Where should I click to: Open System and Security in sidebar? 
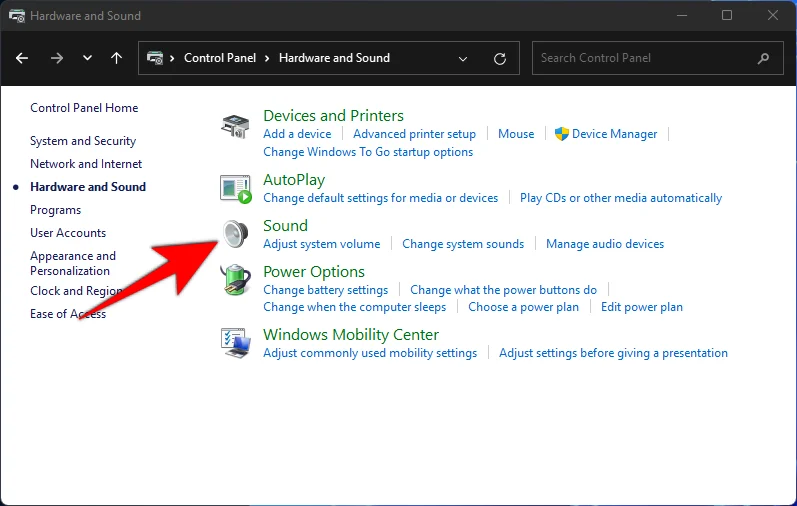(x=83, y=141)
